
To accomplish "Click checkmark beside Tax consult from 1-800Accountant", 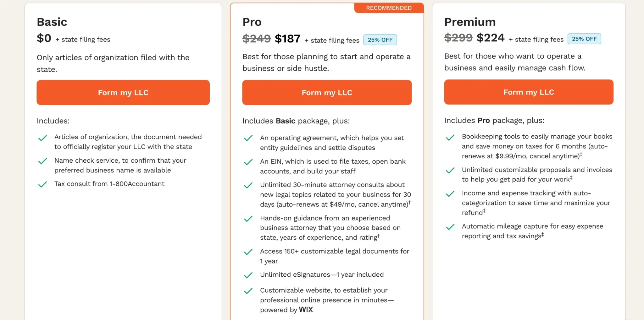I will click(42, 184).
